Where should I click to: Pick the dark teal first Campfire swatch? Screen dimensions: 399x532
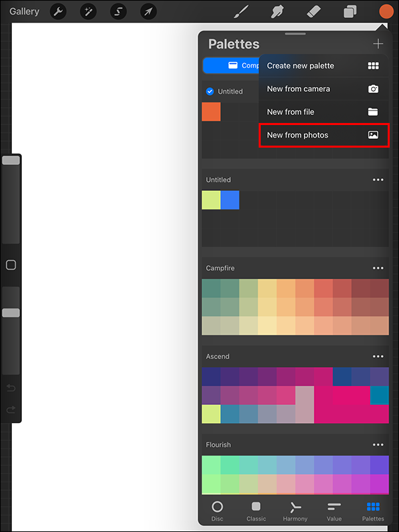click(211, 289)
